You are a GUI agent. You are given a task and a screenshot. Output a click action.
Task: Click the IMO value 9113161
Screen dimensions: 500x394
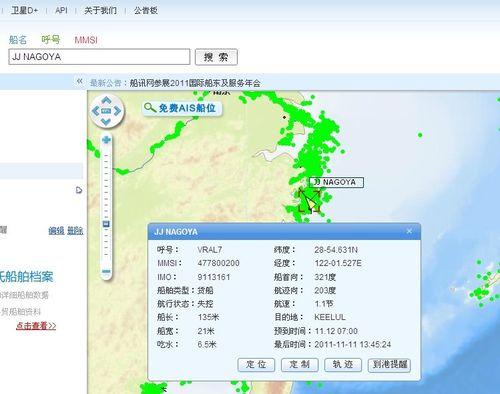[x=214, y=277]
